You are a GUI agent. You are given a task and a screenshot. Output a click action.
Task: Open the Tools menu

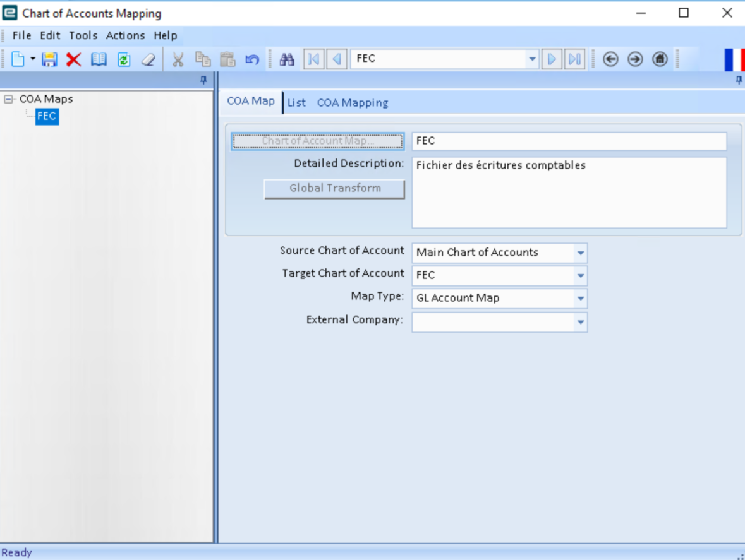(x=83, y=35)
